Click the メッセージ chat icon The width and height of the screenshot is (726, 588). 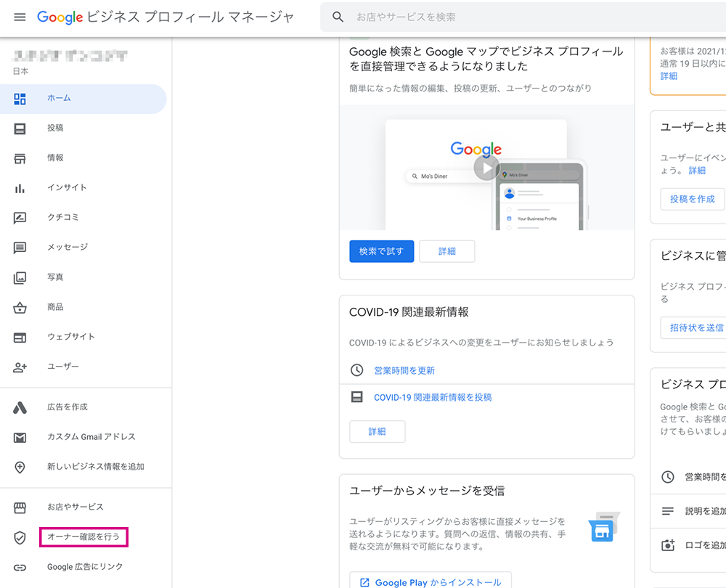pyautogui.click(x=20, y=248)
